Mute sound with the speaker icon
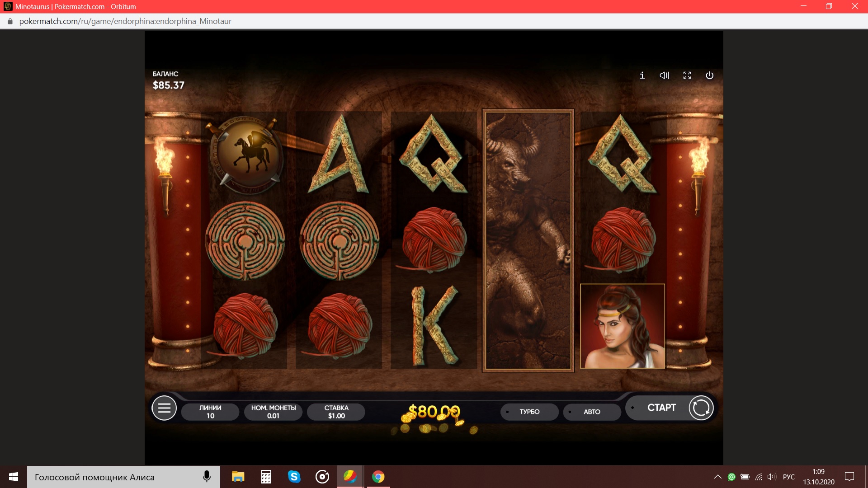 pyautogui.click(x=664, y=75)
